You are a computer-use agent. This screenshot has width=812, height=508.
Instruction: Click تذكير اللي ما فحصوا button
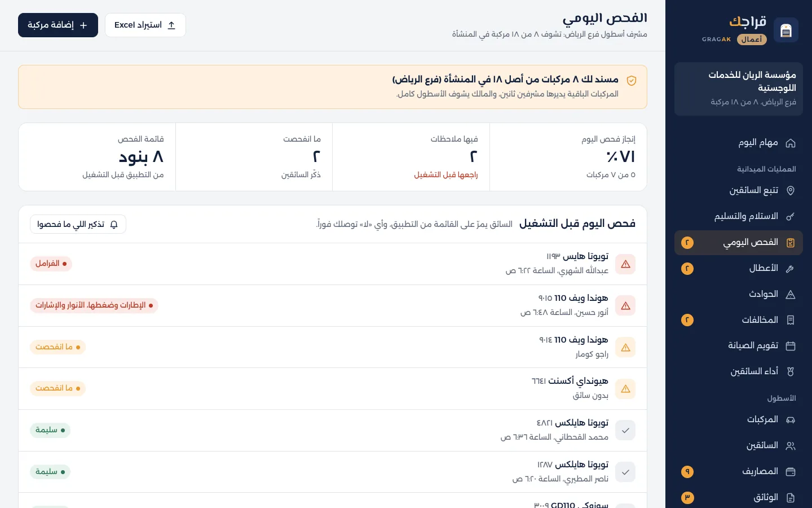pyautogui.click(x=78, y=224)
